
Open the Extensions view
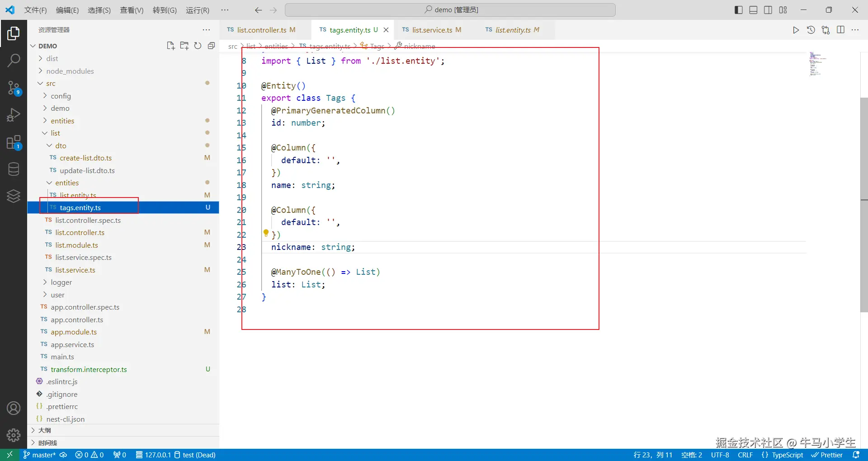[14, 142]
